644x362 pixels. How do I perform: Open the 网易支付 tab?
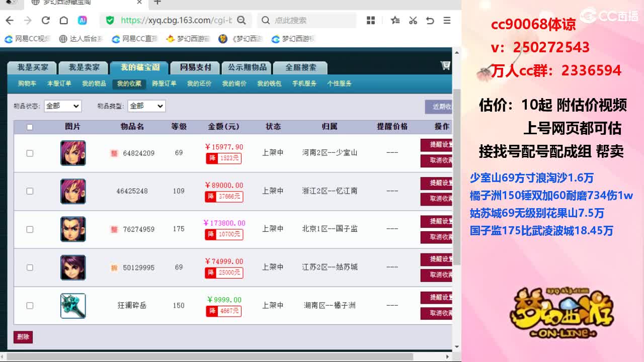click(x=196, y=67)
